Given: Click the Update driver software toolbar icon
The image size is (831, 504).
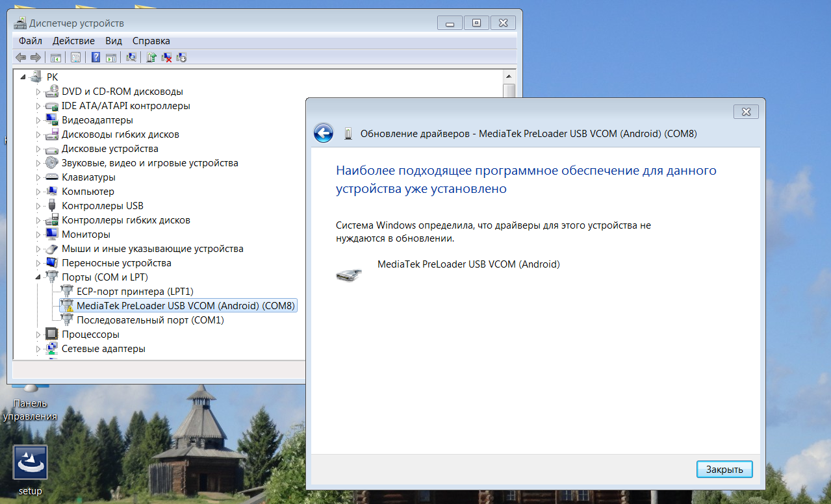Looking at the screenshot, I should click(151, 57).
